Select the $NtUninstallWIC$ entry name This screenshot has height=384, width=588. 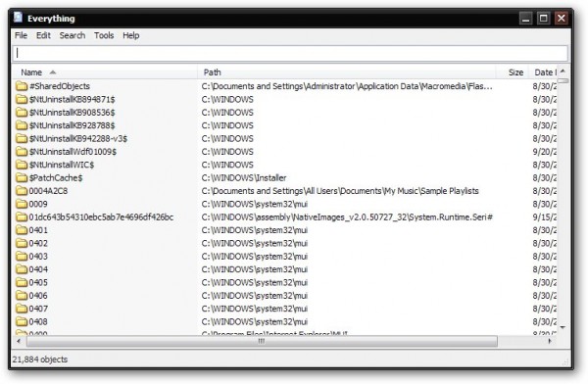click(x=62, y=165)
